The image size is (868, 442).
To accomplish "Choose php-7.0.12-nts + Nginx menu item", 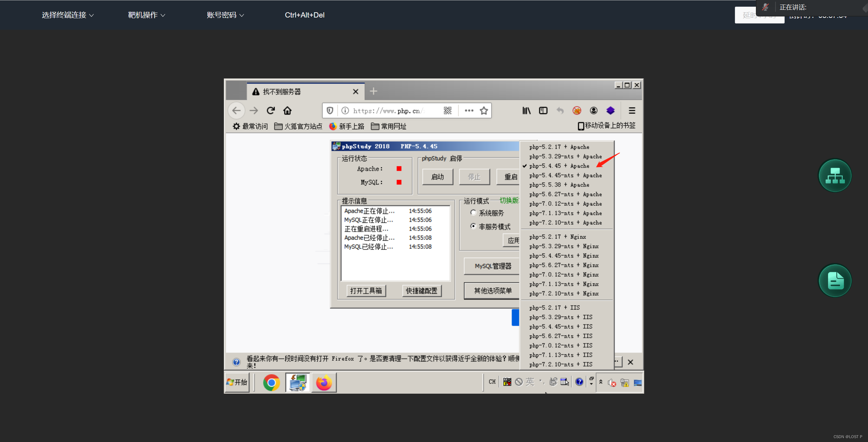I will (x=567, y=275).
